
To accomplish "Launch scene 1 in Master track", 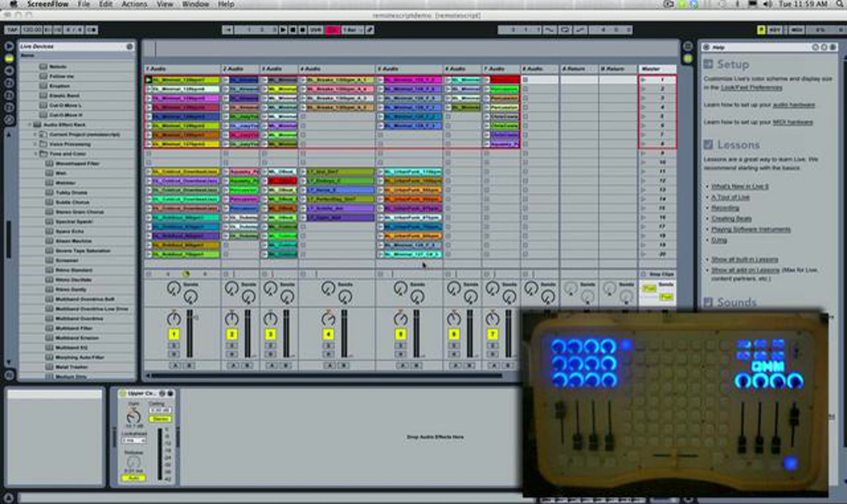I will [643, 80].
